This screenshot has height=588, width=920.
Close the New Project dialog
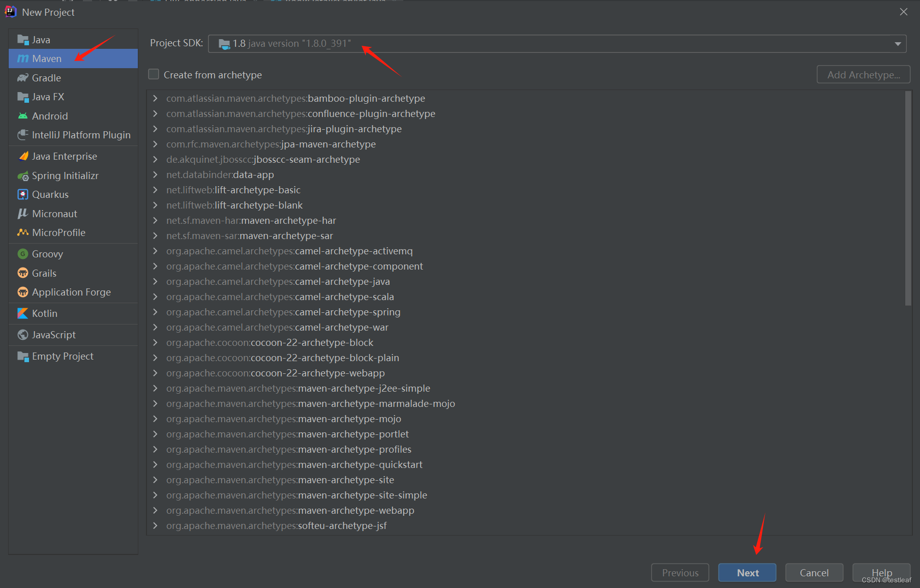(904, 12)
